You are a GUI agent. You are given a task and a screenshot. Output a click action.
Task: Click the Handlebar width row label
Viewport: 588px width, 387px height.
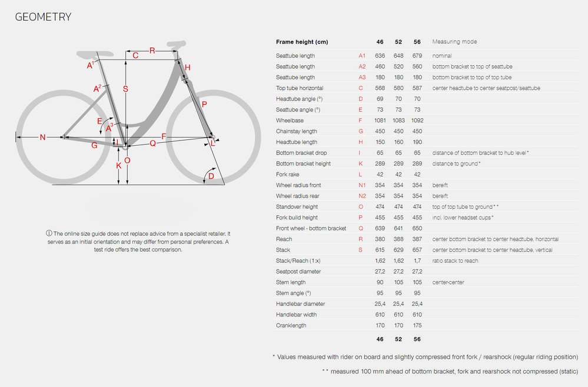coord(295,315)
